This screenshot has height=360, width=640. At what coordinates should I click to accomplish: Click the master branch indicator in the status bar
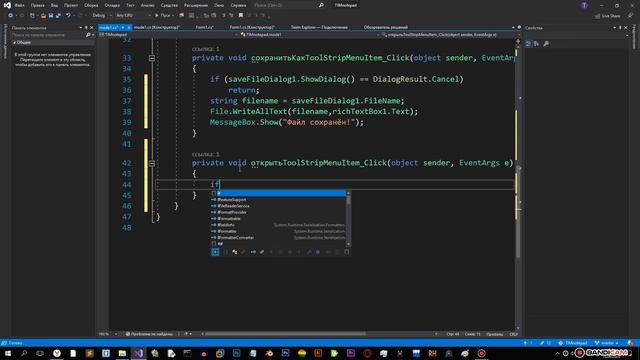pos(607,343)
